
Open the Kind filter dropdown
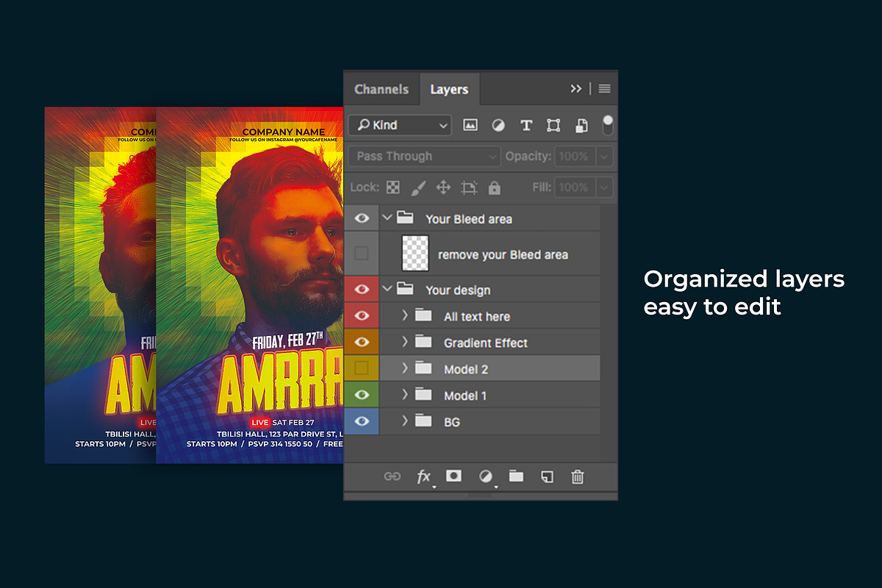pos(401,125)
